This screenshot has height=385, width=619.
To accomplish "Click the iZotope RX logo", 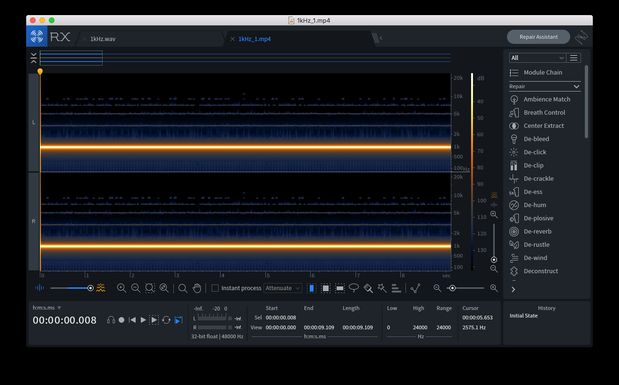I will tap(37, 37).
